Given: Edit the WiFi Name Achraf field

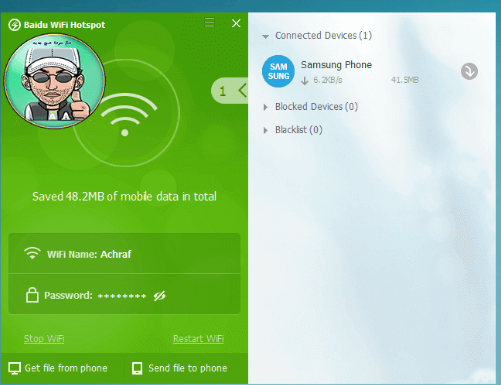Looking at the screenshot, I should pyautogui.click(x=124, y=254).
